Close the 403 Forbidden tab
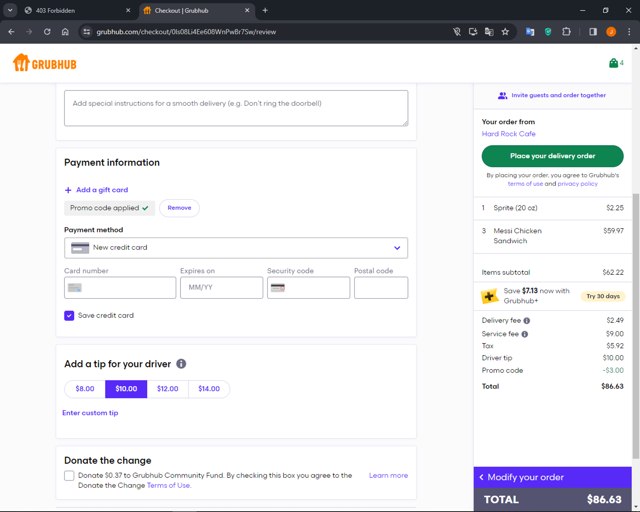The height and width of the screenshot is (512, 640). click(x=128, y=11)
